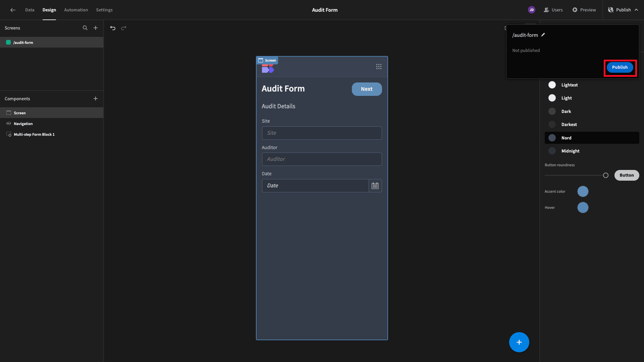Click the blue floating plus button
The image size is (644, 362).
coord(519,342)
